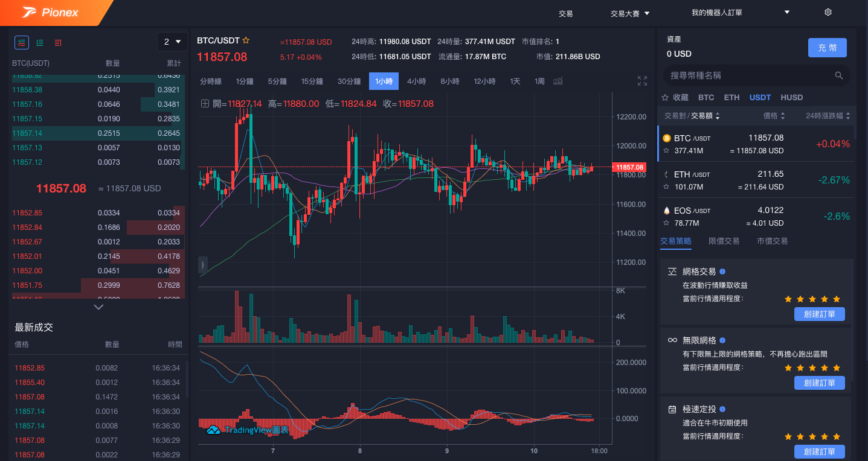
Task: Click the 網格交易 strategy icon
Action: click(x=672, y=272)
